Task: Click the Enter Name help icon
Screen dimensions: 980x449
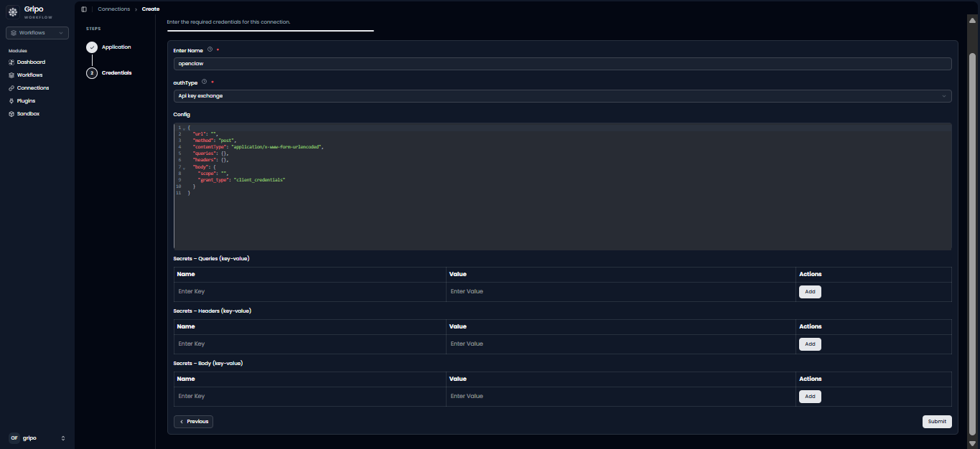Action: coord(210,50)
